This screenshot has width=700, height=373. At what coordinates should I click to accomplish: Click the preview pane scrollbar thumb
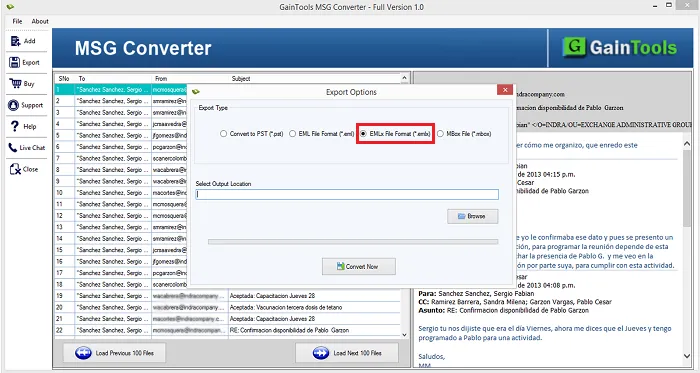coord(687,189)
